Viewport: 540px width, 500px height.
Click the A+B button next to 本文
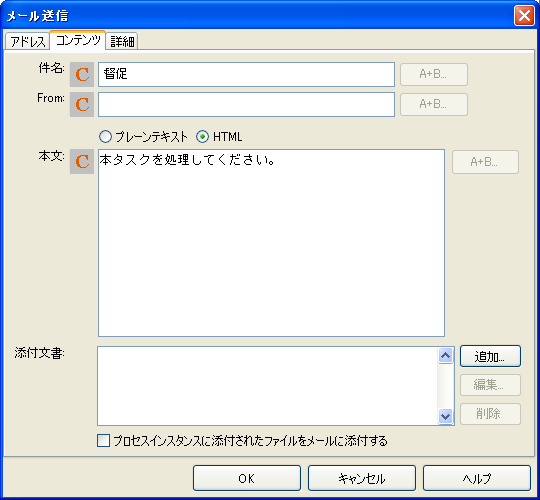(485, 162)
